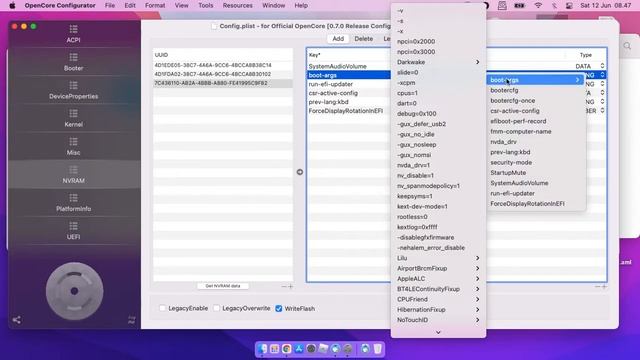Open the Resources menu
Viewport: 640px width, 360px height.
pyautogui.click(x=238, y=5)
